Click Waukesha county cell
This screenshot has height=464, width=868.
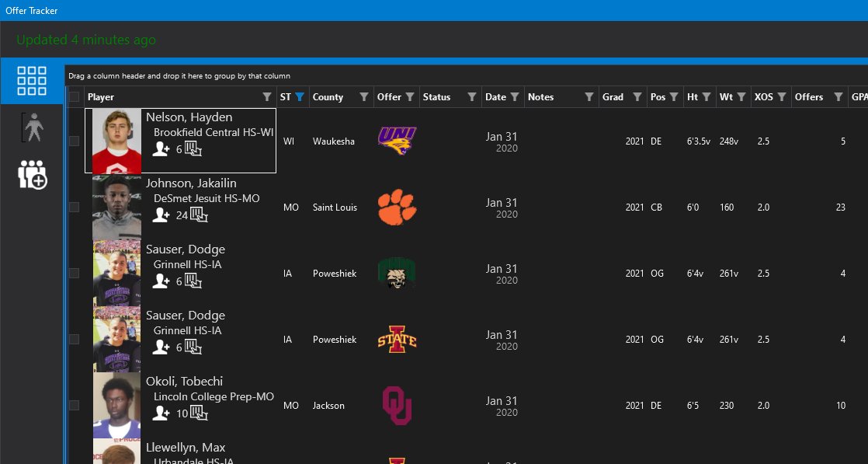pos(334,141)
